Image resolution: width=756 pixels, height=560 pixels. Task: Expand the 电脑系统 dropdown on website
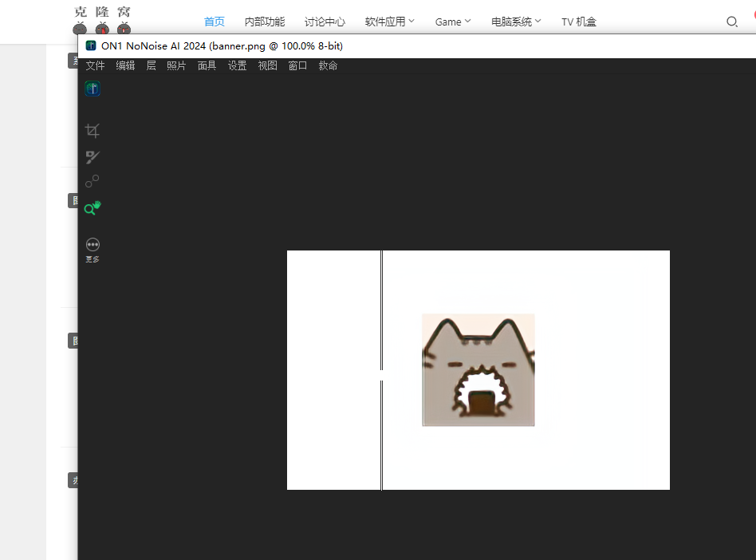coord(516,22)
